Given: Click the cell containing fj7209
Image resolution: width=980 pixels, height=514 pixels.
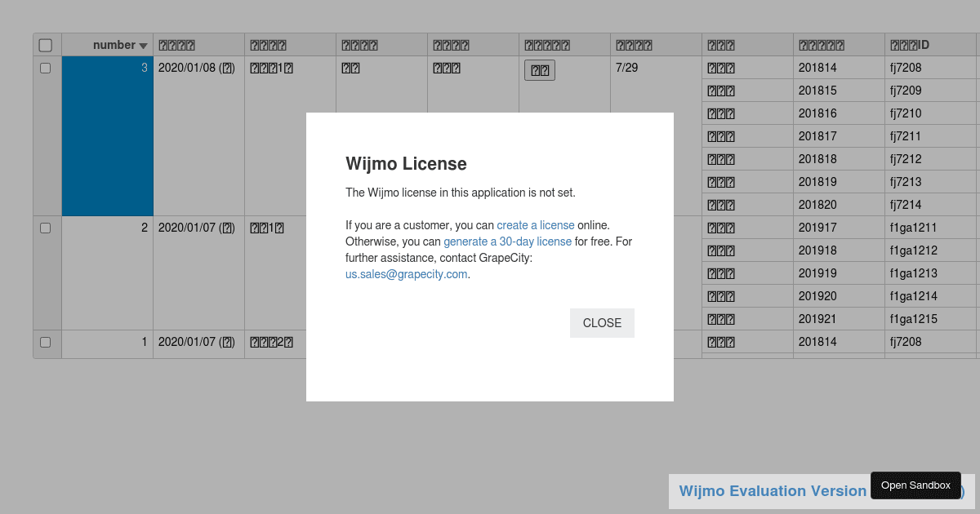Looking at the screenshot, I should tap(906, 91).
